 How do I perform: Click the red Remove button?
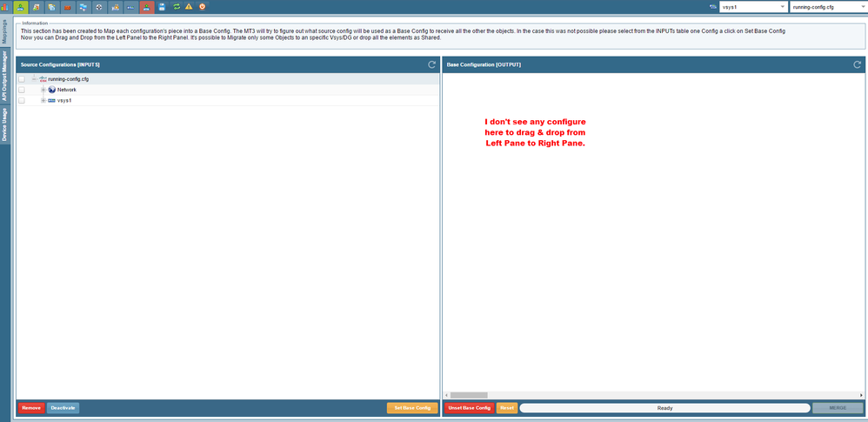pyautogui.click(x=31, y=408)
